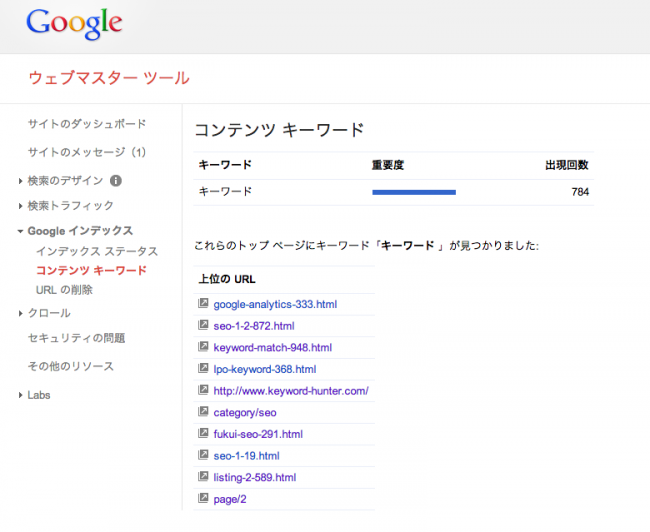Click page icon next to category/seo
650x532 pixels.
pyautogui.click(x=204, y=412)
